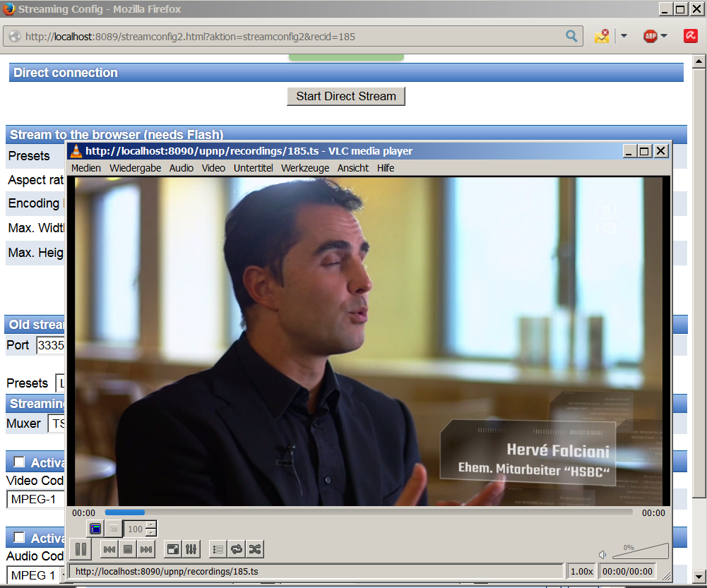
Task: Toggle first Activate checkbox above Video Codec
Action: click(19, 462)
